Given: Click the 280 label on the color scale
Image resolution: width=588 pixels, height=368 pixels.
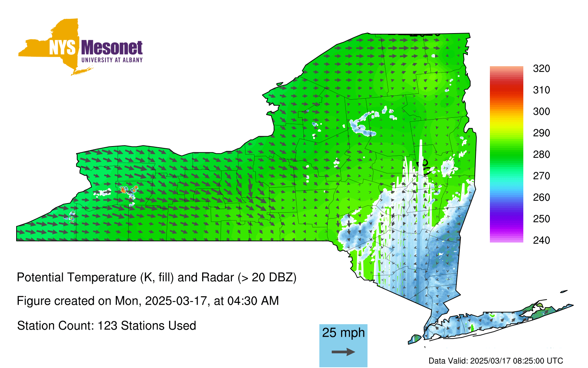Looking at the screenshot, I should [x=541, y=155].
